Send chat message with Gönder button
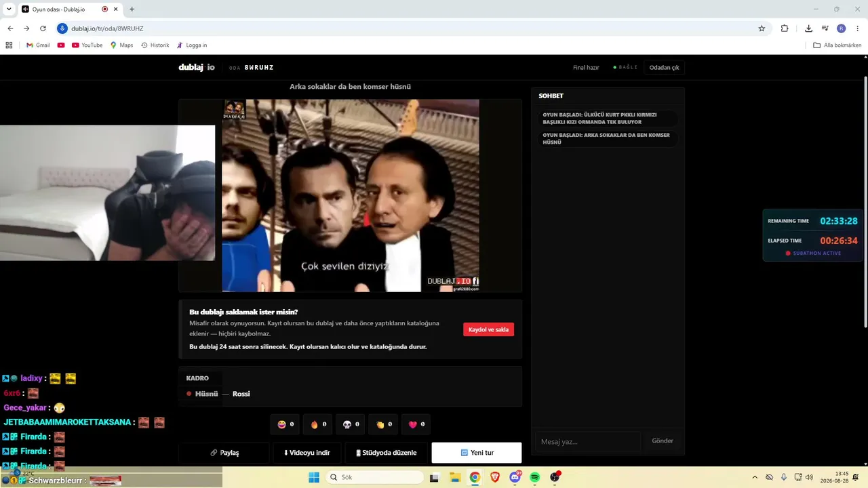868x488 pixels. tap(663, 441)
